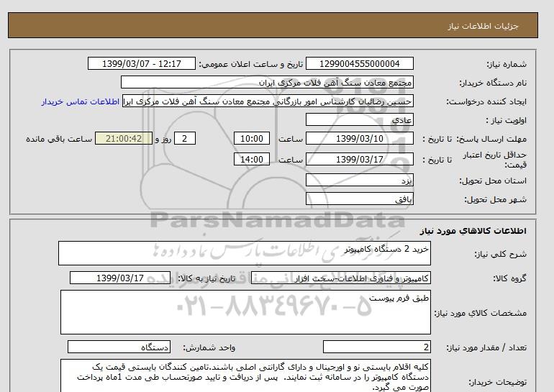Click the تاریخ نیاز به کالا label
The width and height of the screenshot is (554, 392).
(206, 278)
